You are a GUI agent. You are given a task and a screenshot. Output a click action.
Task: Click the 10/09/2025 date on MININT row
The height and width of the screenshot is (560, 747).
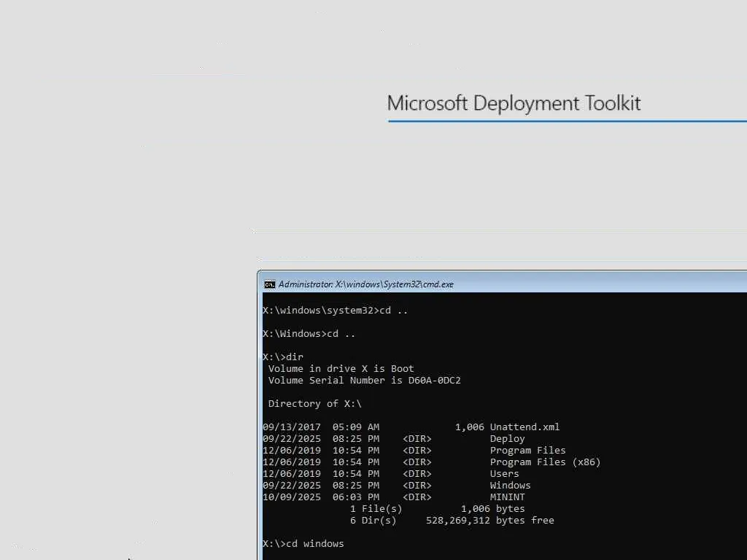(292, 497)
